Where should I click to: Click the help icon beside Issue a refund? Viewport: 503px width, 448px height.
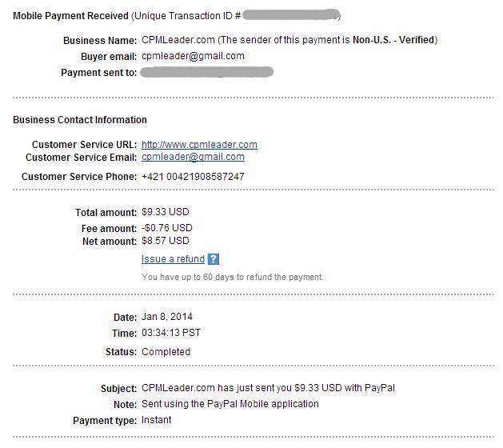(x=214, y=259)
